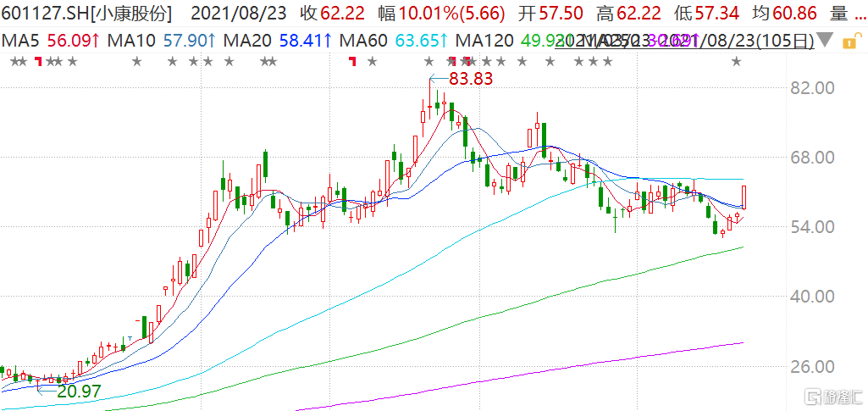Open the gray triangle dropdown beside date range
Screen dimensions: 868x411
point(826,41)
